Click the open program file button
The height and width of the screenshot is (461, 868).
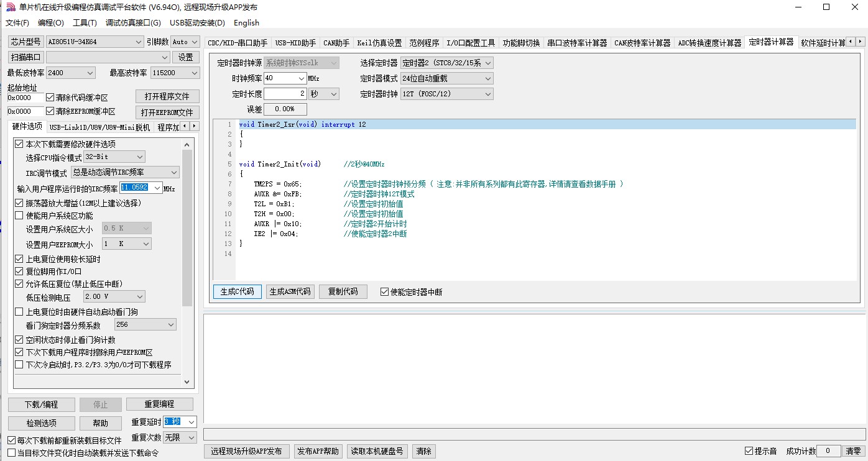(x=167, y=97)
